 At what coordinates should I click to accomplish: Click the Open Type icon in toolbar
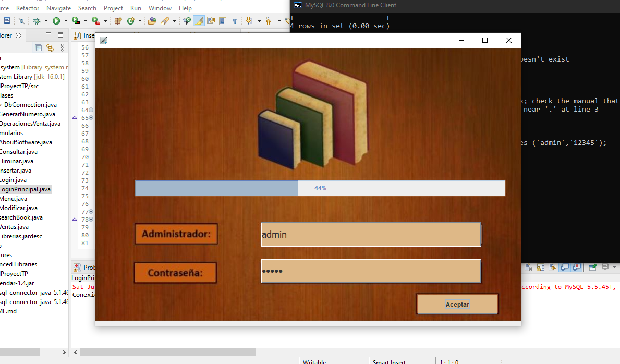point(152,20)
